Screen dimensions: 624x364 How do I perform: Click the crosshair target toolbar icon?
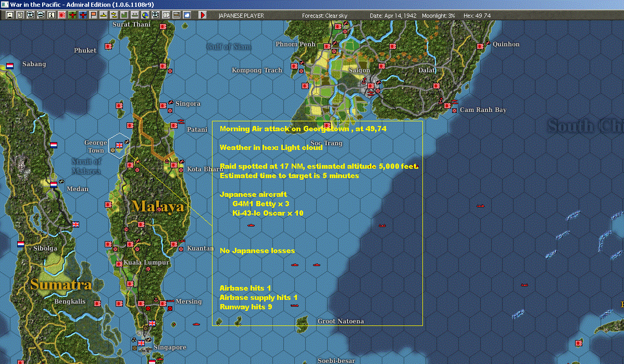click(156, 15)
